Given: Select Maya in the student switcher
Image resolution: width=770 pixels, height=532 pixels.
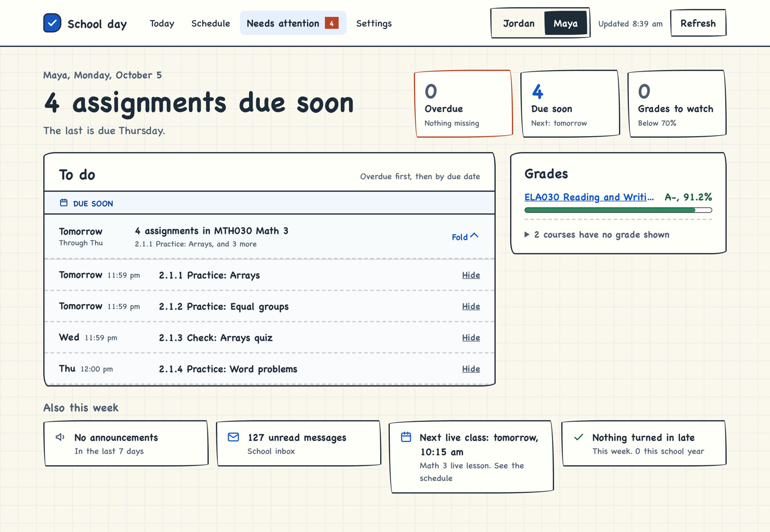Looking at the screenshot, I should pos(565,23).
